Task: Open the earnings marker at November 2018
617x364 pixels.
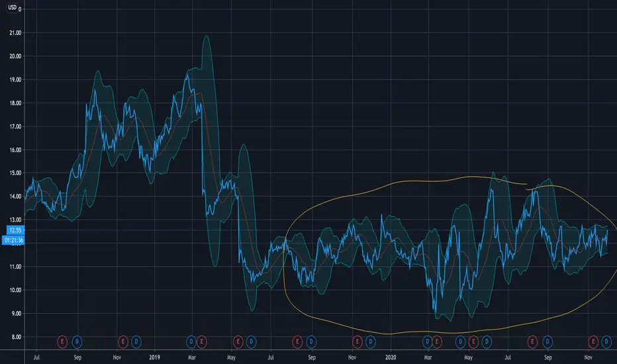Action: [x=122, y=341]
